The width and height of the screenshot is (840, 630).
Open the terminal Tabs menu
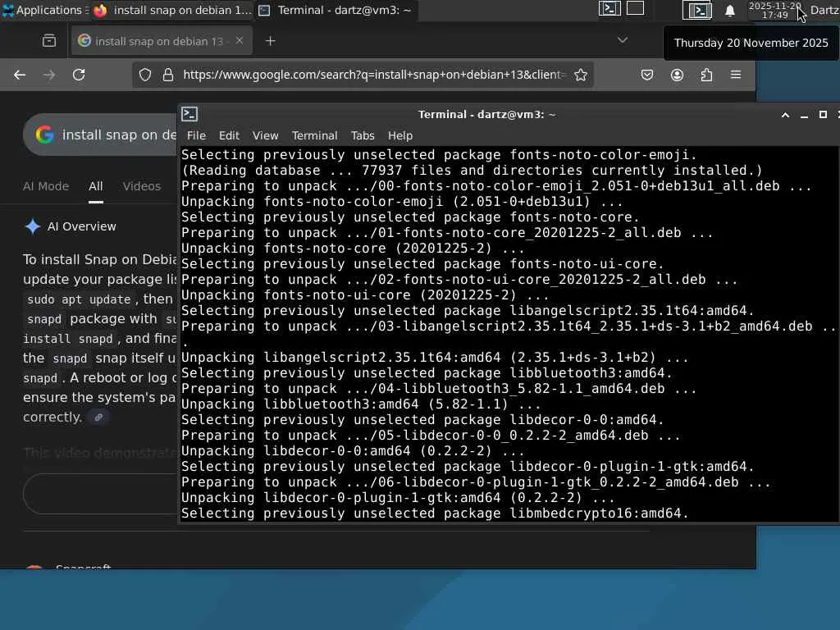[x=363, y=135]
